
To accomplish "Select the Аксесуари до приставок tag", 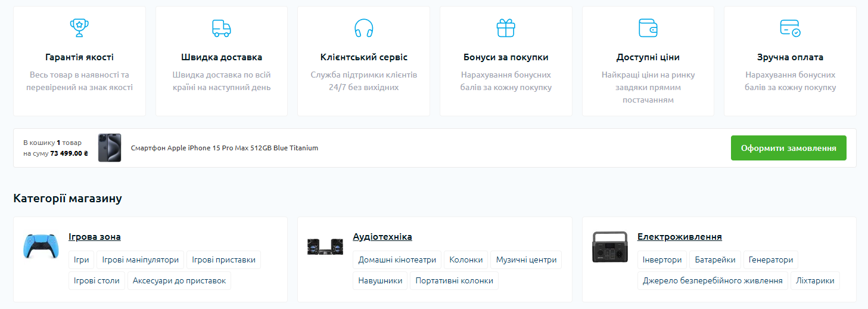I will [x=179, y=280].
